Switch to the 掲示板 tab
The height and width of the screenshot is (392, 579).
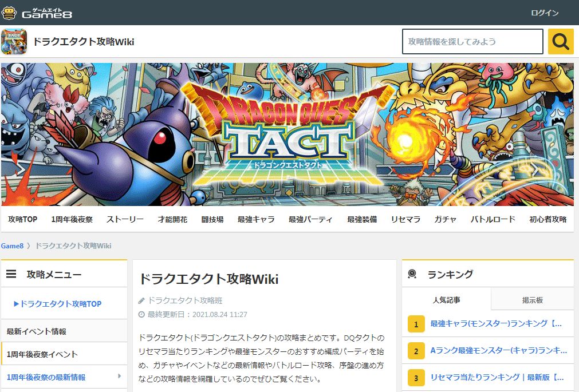[x=531, y=299]
